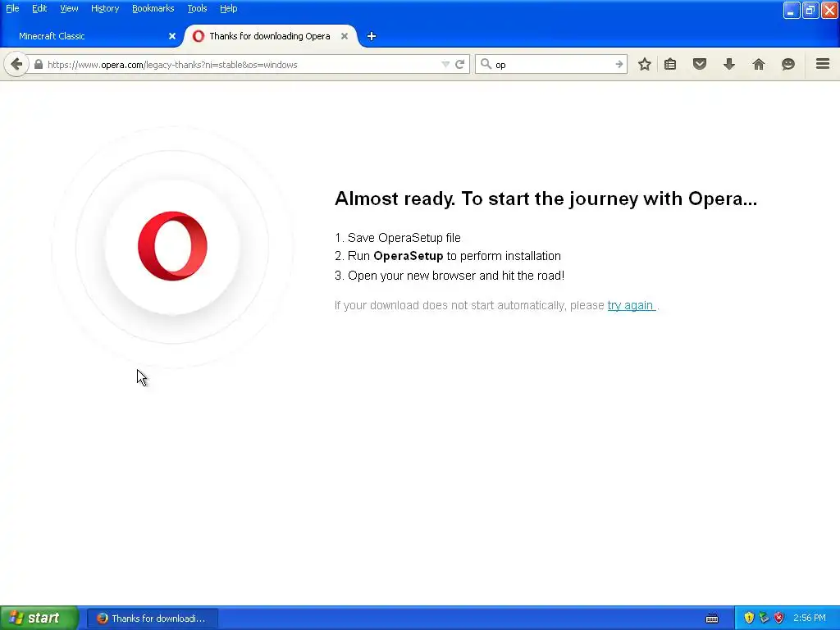840x630 pixels.
Task: Select Firefox taskbar button Thanks for downloadi...
Action: pyautogui.click(x=152, y=619)
